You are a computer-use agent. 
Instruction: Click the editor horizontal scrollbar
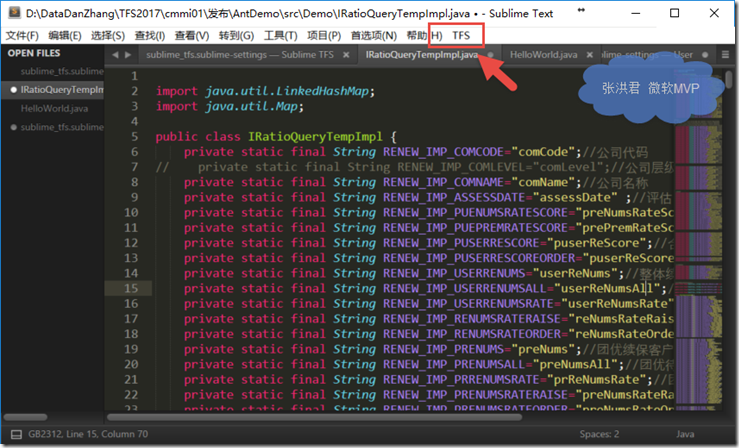(x=314, y=417)
